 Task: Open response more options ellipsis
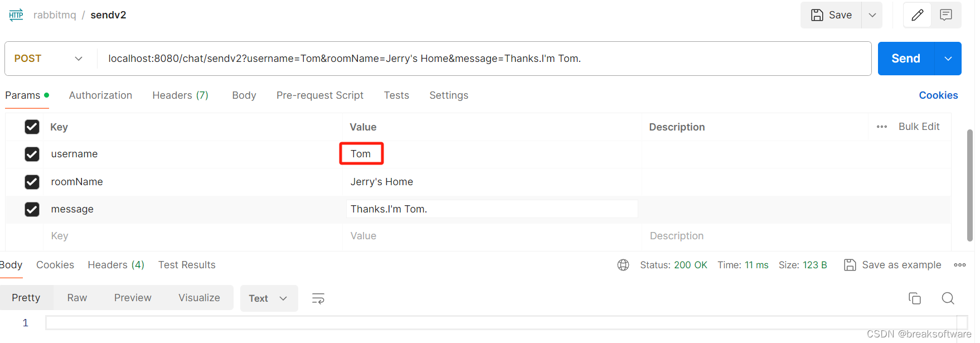coord(960,265)
